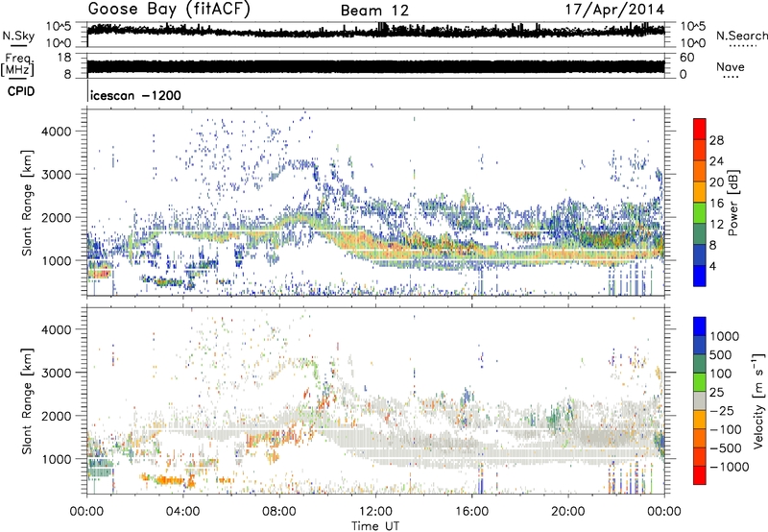Click the '04:00' time axis tick label
This screenshot has height=532, width=768.
pos(183,512)
